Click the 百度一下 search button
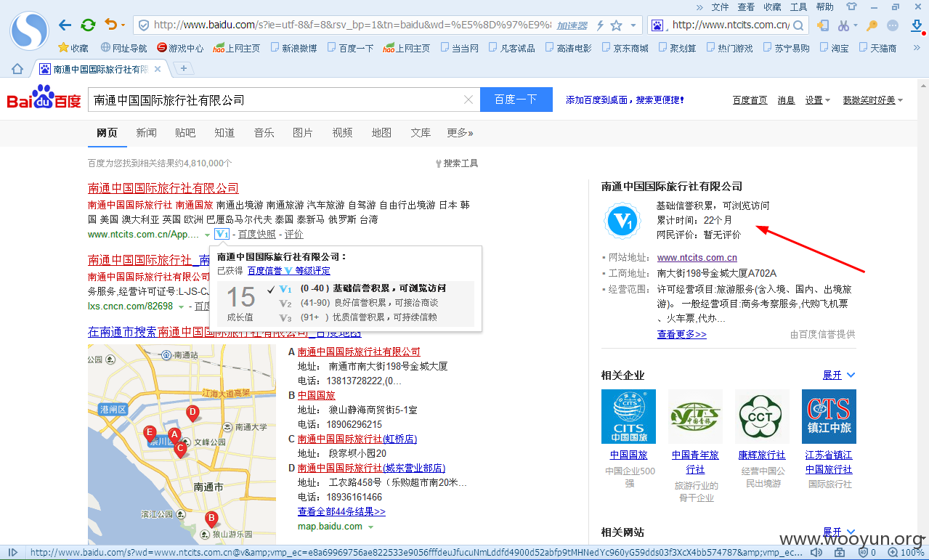Screen dimensions: 929x560 (x=516, y=100)
